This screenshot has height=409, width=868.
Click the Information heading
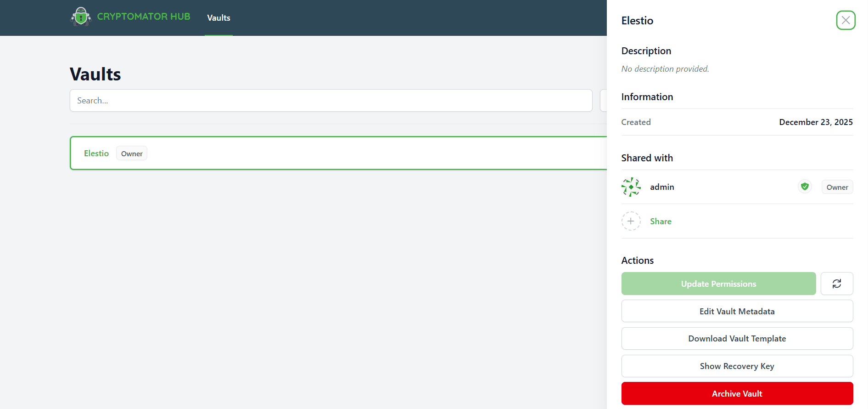pos(647,97)
